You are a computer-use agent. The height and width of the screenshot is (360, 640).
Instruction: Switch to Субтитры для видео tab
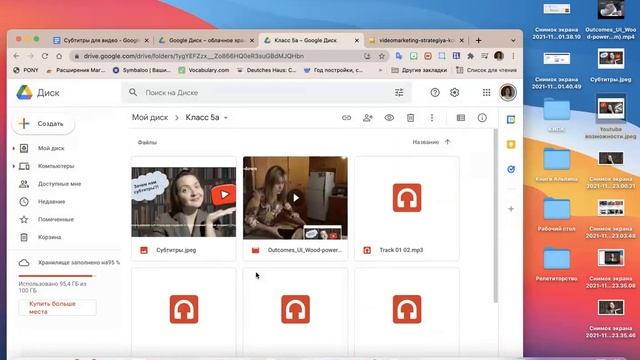102,40
